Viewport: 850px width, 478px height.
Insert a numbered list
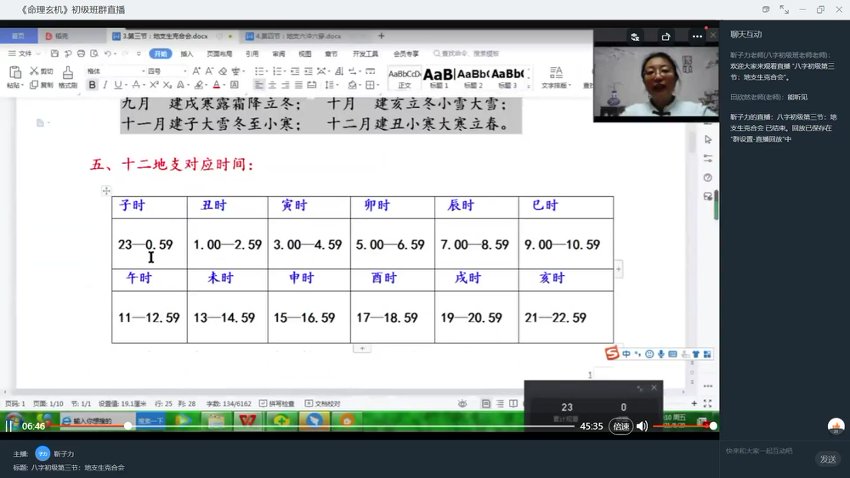tap(279, 71)
